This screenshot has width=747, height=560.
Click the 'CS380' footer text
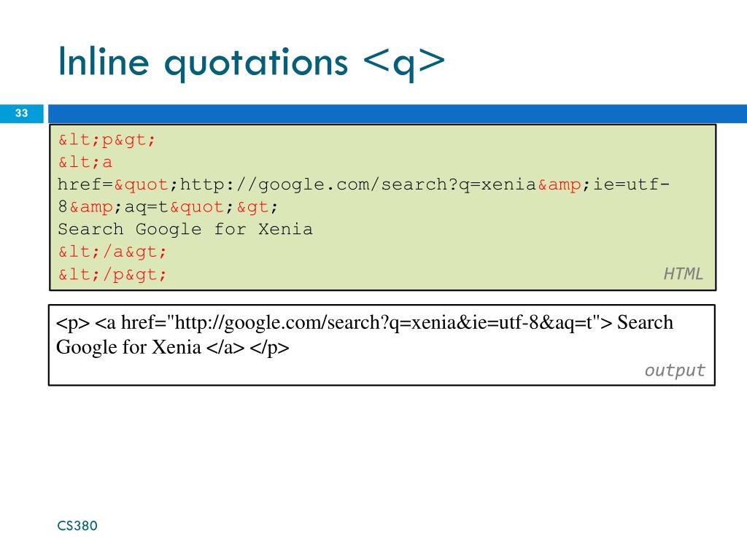coord(77,526)
